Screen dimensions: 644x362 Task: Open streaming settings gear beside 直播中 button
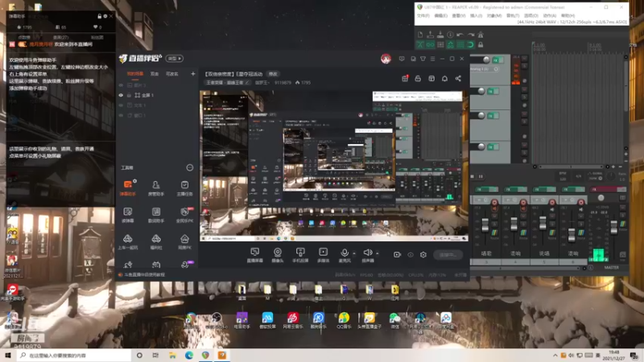(x=423, y=255)
